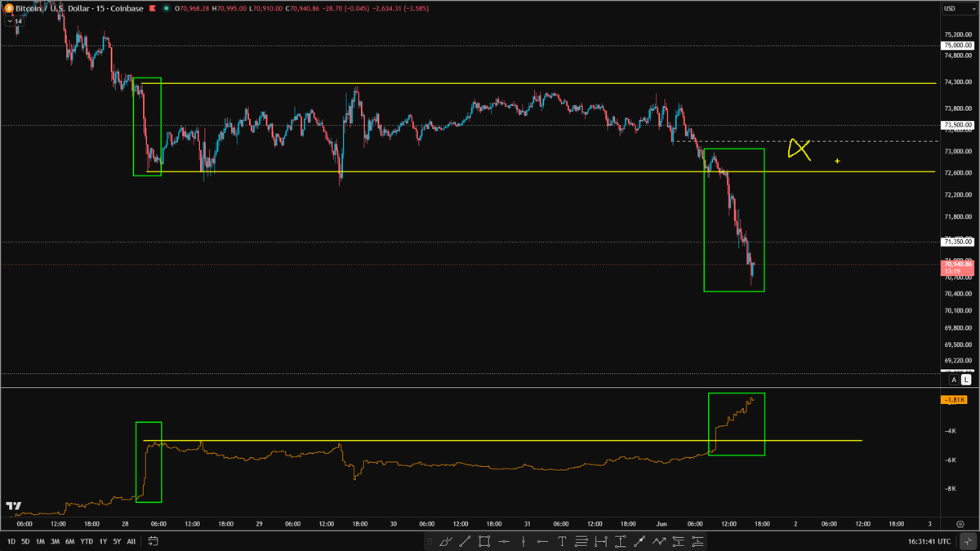Click the TradingView logo watermark button
Viewport: 980px width, 551px height.
13,506
